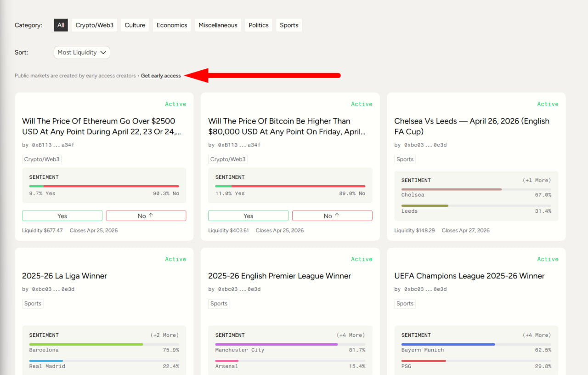Click Yes on the Ethereum price market
The height and width of the screenshot is (375, 588).
pos(62,216)
